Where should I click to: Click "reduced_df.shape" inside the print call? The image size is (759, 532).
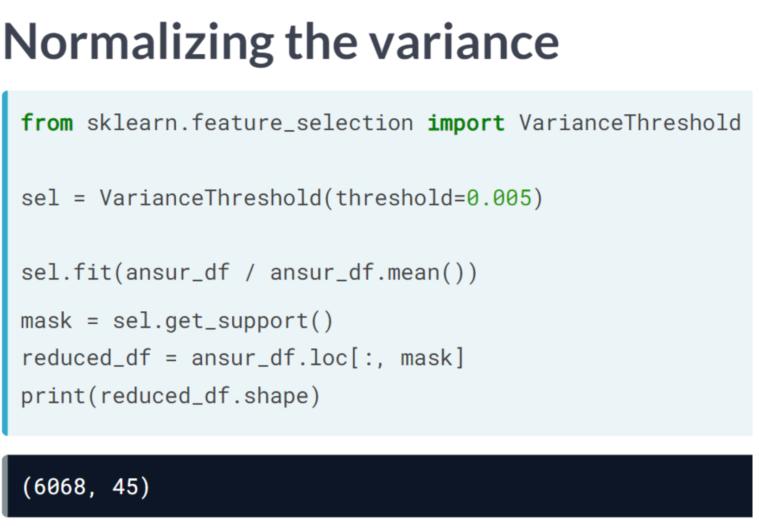(x=204, y=397)
